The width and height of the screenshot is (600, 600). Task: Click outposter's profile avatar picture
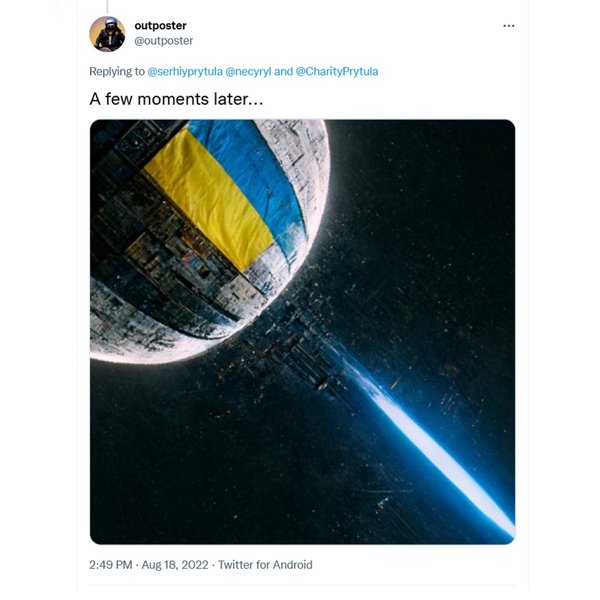click(x=107, y=34)
